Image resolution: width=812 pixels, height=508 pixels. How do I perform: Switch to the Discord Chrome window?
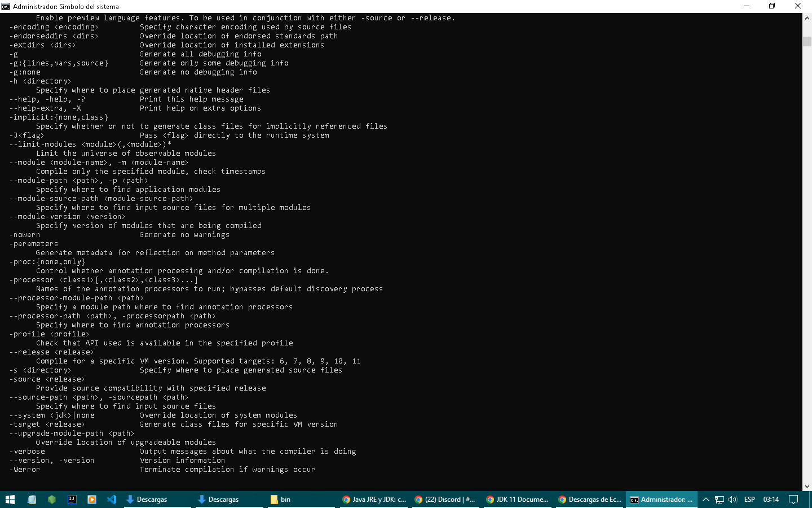[445, 500]
